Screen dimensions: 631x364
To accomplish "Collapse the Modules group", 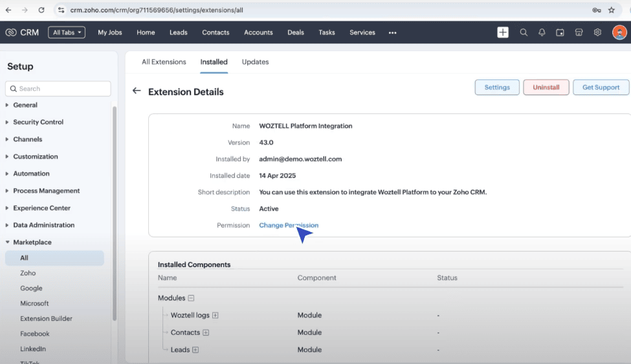I will 191,298.
